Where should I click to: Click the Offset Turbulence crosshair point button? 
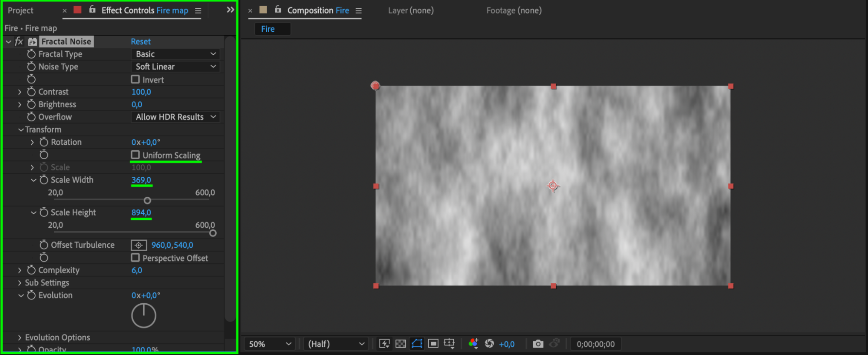[x=139, y=245]
